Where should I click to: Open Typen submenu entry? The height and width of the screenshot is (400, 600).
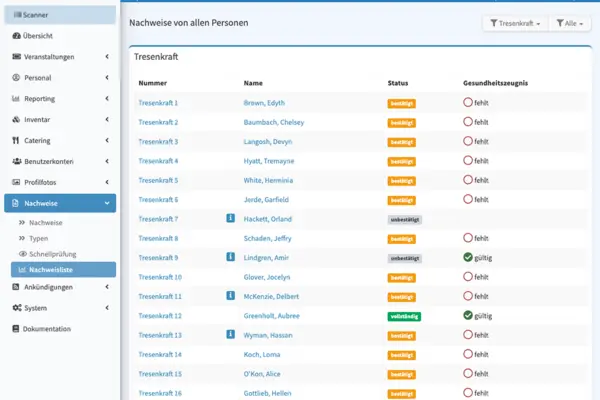pyautogui.click(x=39, y=238)
